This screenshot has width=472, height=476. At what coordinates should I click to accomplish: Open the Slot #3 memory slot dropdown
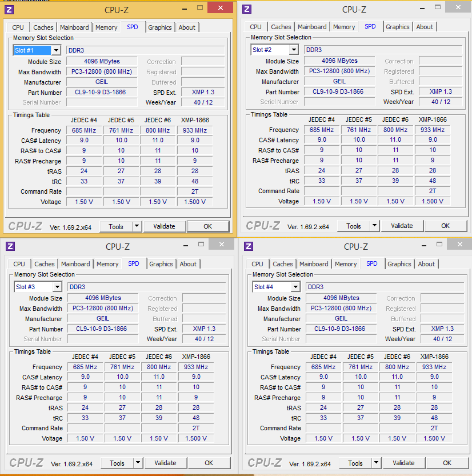click(x=57, y=287)
